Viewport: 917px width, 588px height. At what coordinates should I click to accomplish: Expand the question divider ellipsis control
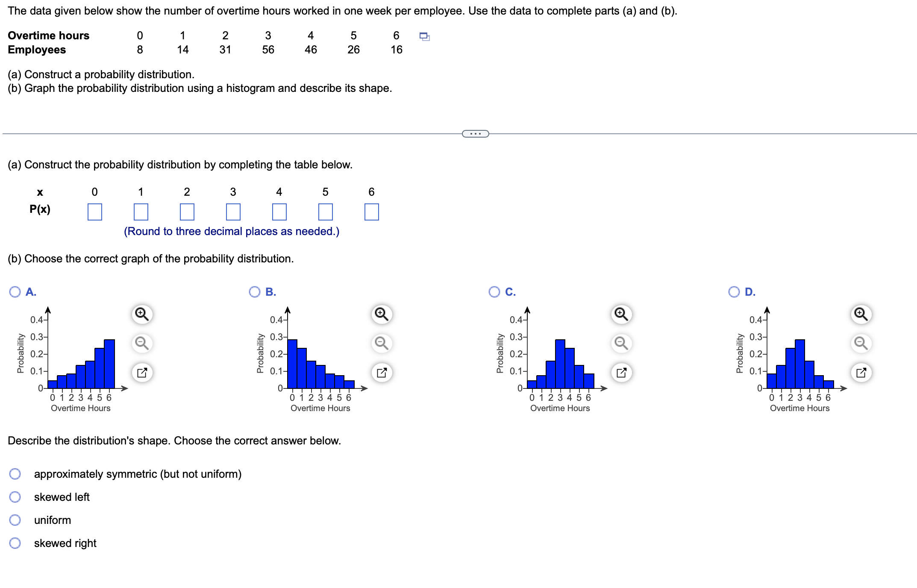pos(475,134)
